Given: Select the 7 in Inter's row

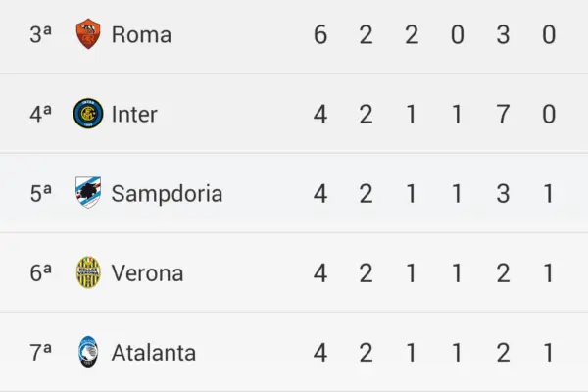Looking at the screenshot, I should pos(503,114).
